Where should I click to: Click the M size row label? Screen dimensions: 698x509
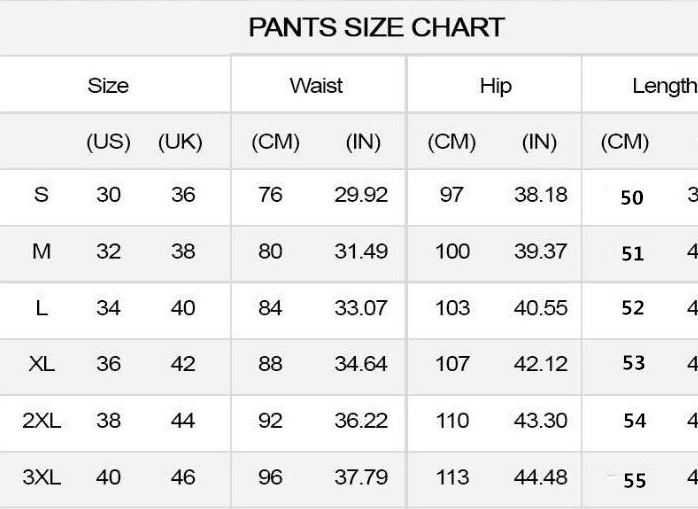point(41,251)
